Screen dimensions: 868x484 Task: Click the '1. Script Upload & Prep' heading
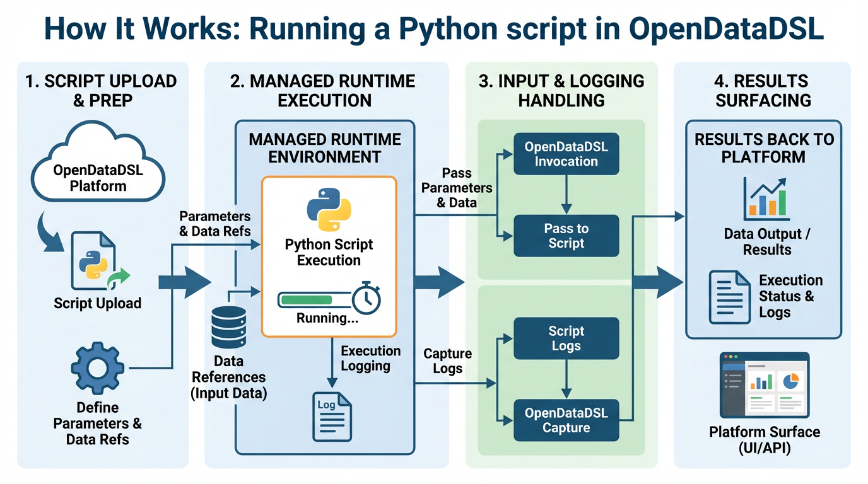tap(101, 91)
